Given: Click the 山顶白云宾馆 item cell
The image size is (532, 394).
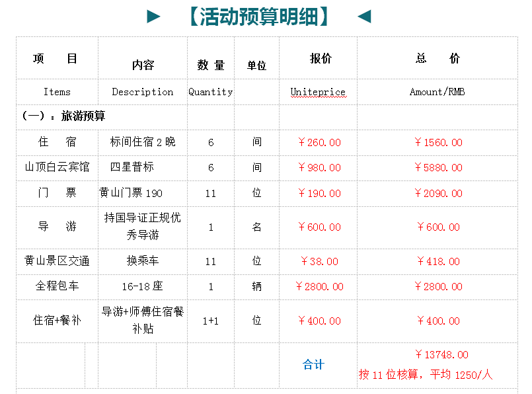Looking at the screenshot, I should (57, 167).
